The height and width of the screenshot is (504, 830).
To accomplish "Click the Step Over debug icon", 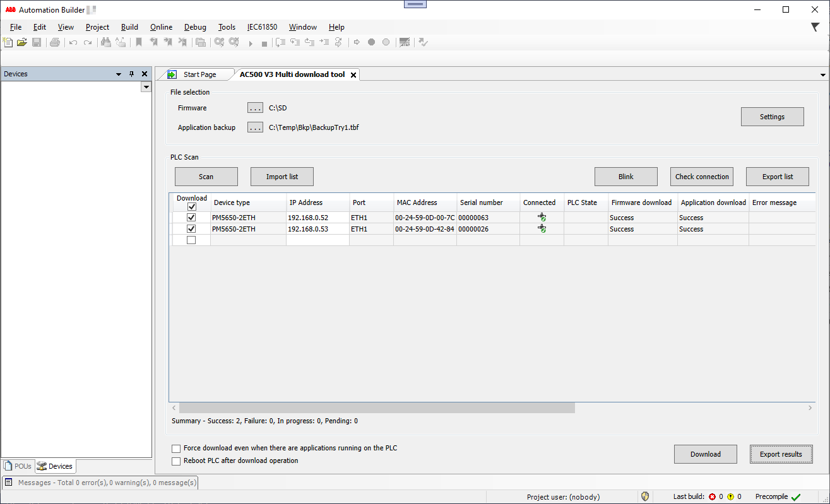I will (280, 42).
